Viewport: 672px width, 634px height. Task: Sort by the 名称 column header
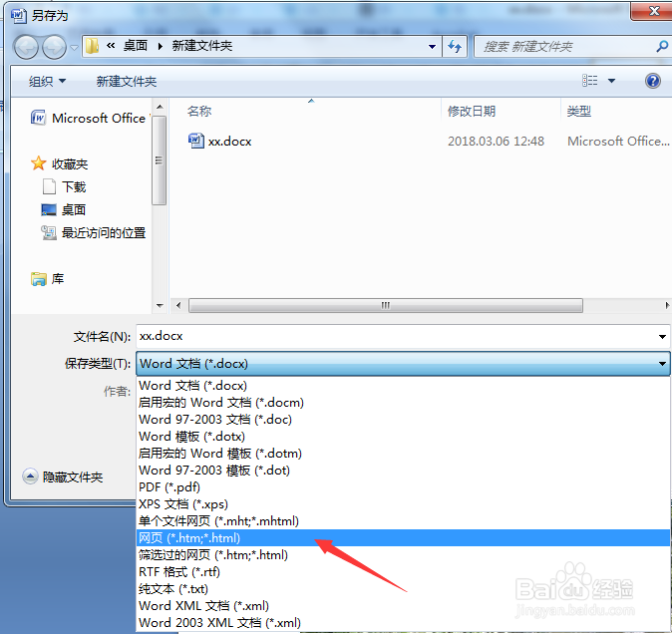tap(199, 112)
